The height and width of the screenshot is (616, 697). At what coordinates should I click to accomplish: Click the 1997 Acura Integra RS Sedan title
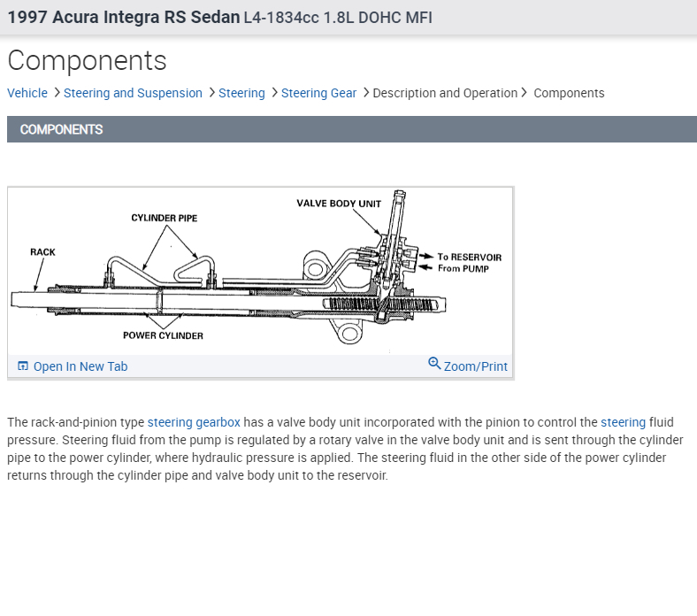(x=124, y=18)
